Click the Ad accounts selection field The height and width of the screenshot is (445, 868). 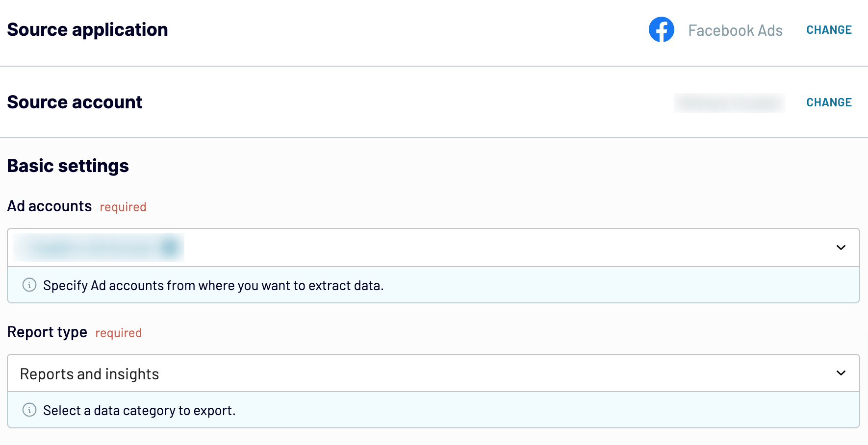tap(434, 247)
